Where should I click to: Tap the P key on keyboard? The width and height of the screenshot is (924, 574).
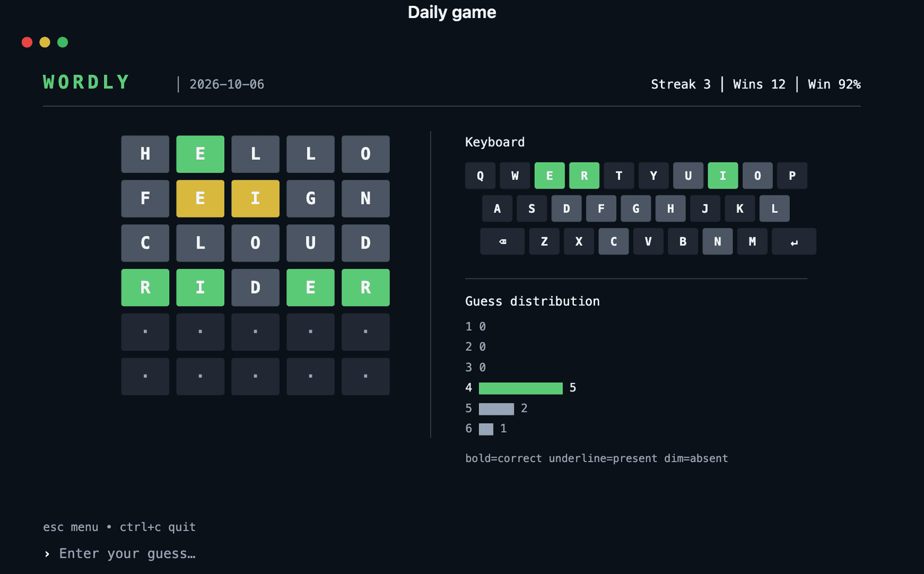coord(792,175)
